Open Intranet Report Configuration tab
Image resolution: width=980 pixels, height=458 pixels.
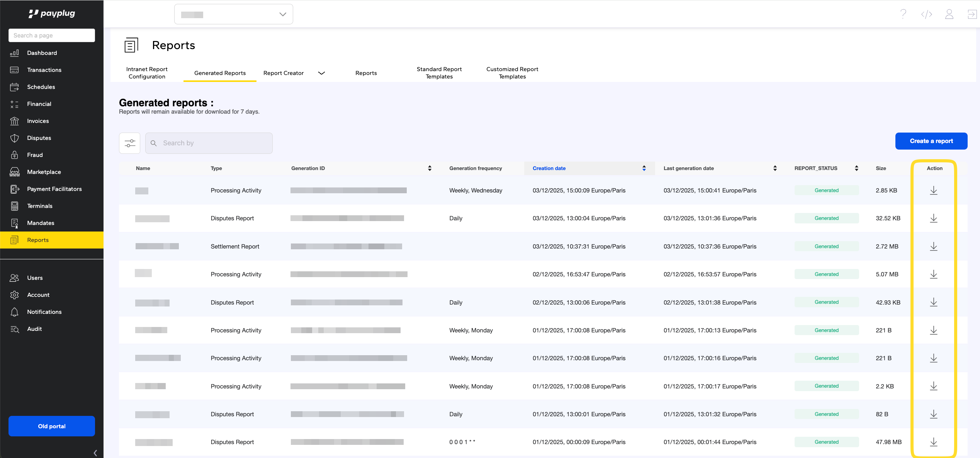(147, 73)
